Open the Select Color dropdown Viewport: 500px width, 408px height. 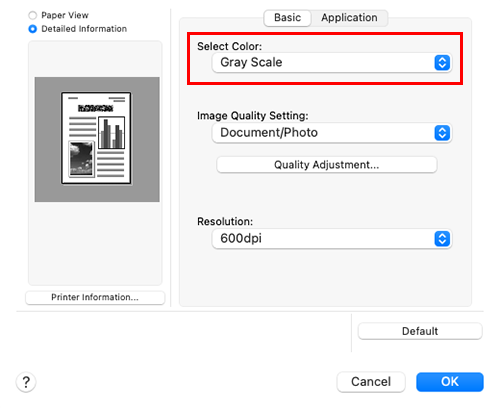(332, 62)
